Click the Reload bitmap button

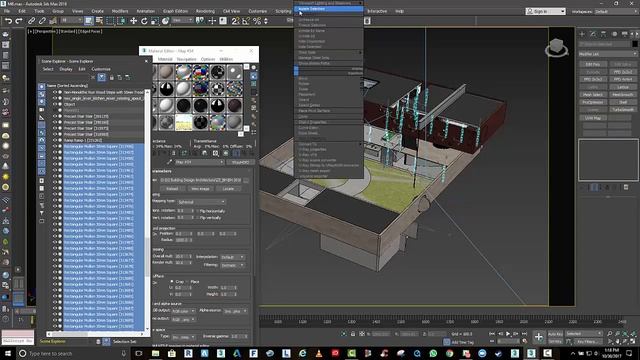[172, 189]
